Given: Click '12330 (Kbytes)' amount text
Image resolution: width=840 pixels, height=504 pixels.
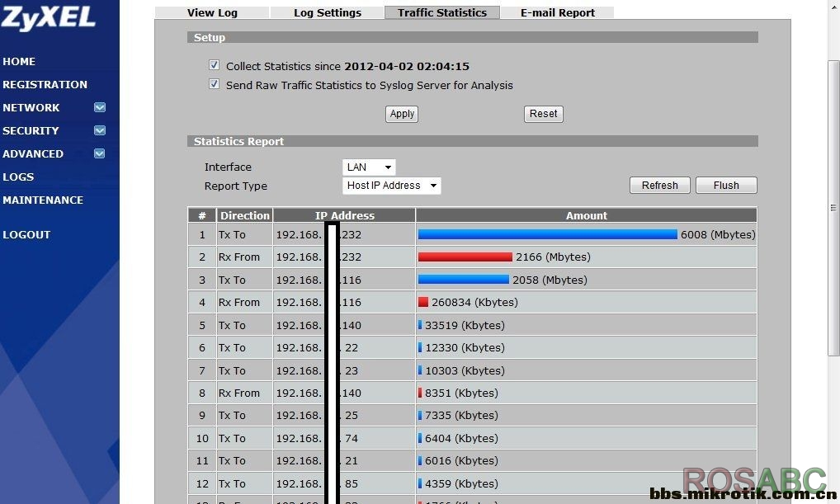Looking at the screenshot, I should point(465,347).
